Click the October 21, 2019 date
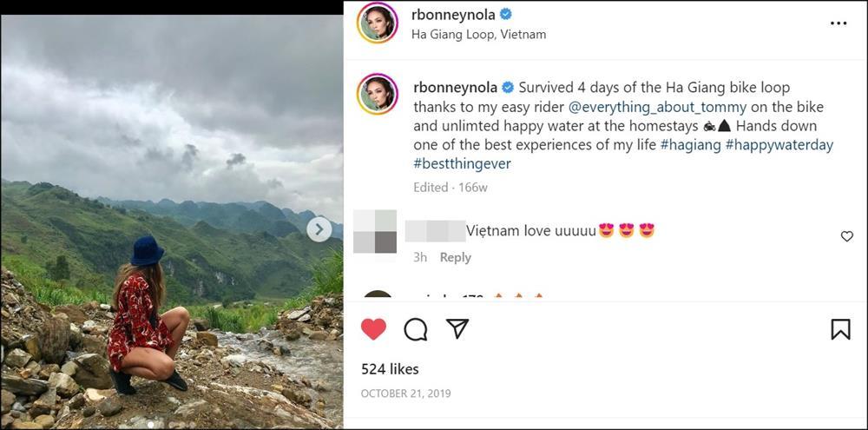 [404, 394]
